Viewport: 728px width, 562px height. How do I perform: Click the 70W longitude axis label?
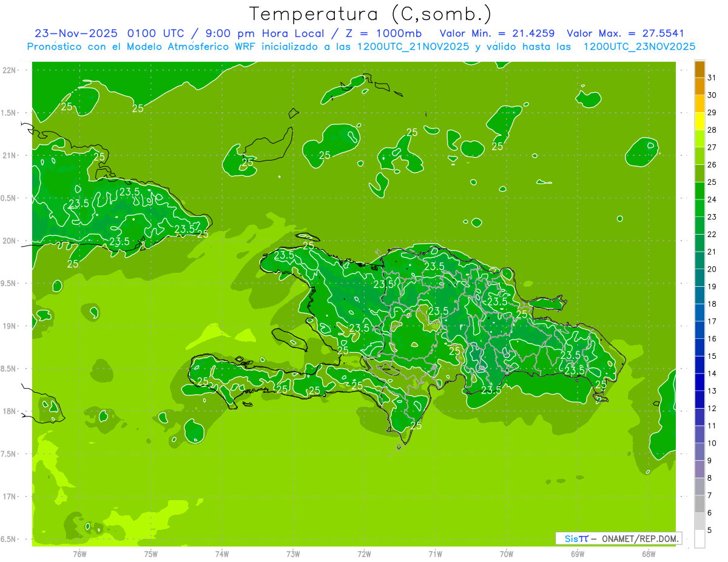pyautogui.click(x=507, y=554)
